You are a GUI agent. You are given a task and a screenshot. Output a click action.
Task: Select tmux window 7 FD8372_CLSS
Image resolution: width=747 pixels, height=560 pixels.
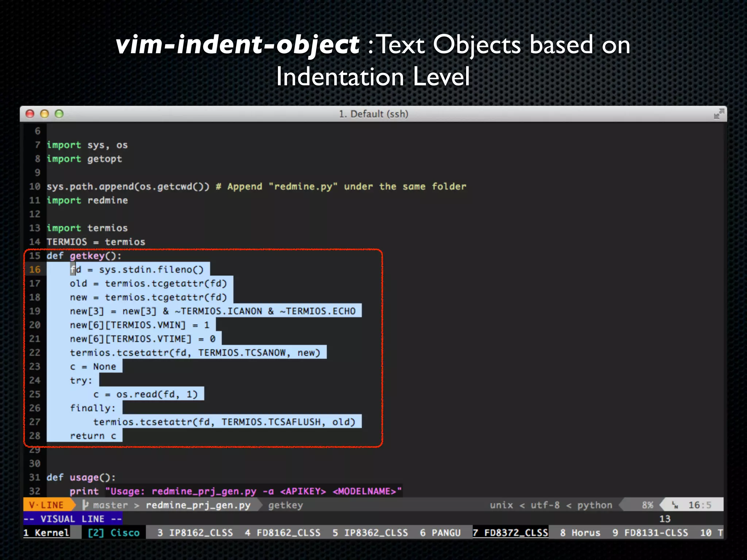pos(511,533)
